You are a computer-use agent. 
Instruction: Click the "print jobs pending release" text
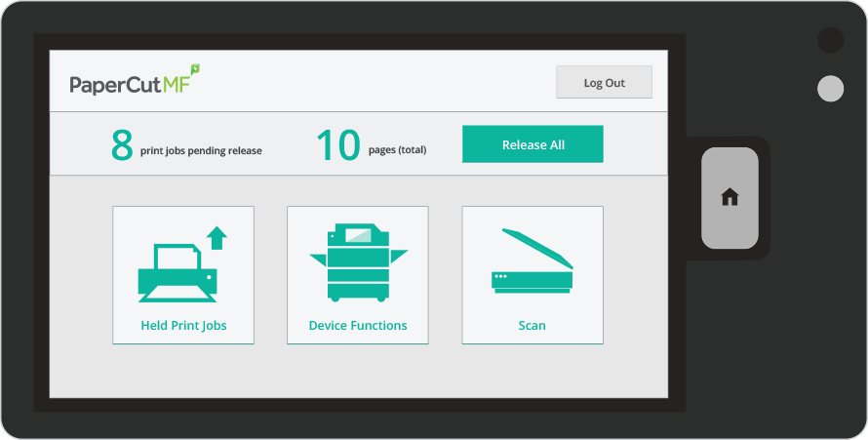tap(201, 151)
